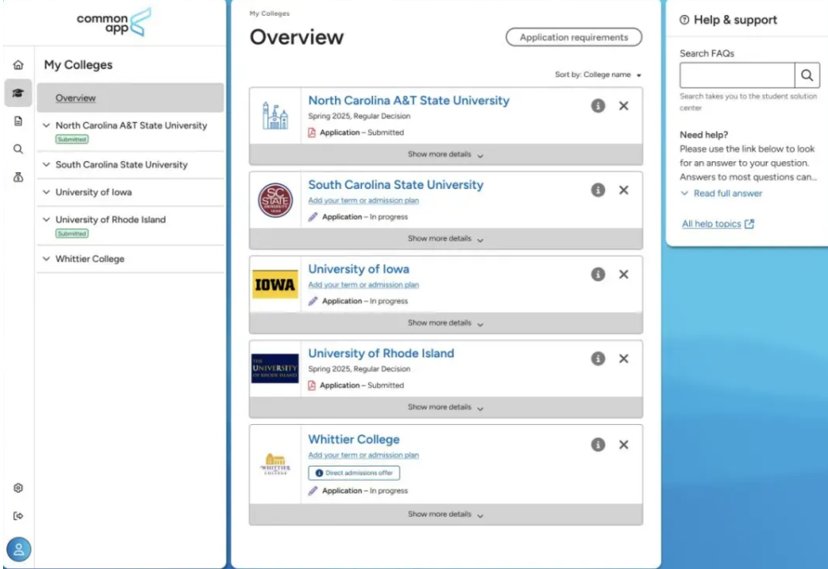Add term or admission plan for South Carolina State

click(x=363, y=201)
